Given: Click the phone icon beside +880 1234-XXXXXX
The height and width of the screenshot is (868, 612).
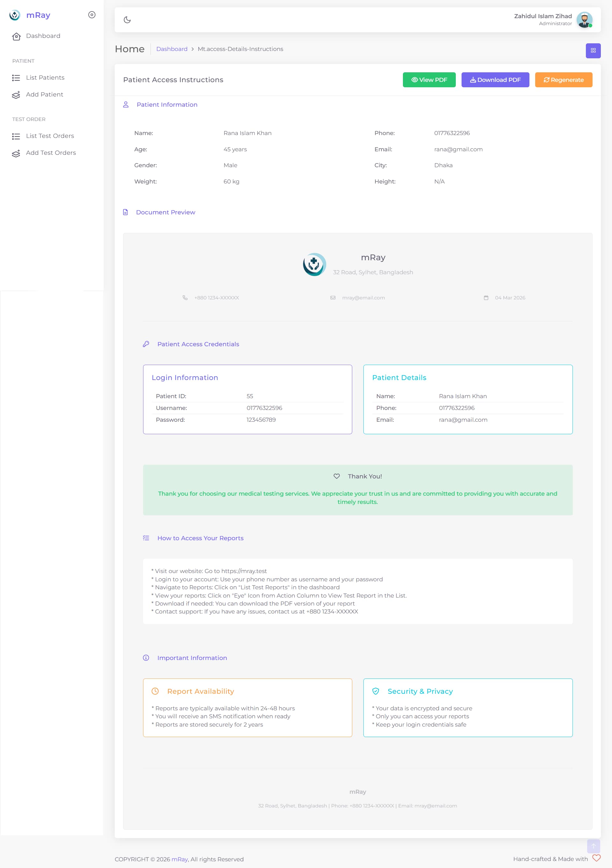Looking at the screenshot, I should click(185, 298).
